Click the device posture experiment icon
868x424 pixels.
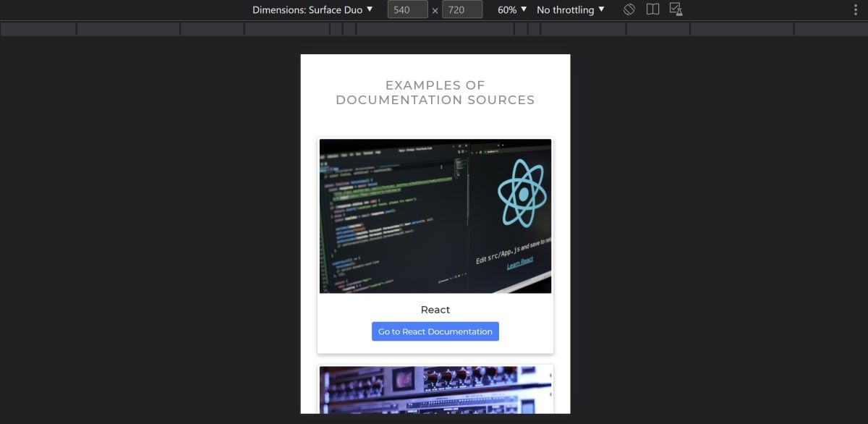tap(675, 9)
